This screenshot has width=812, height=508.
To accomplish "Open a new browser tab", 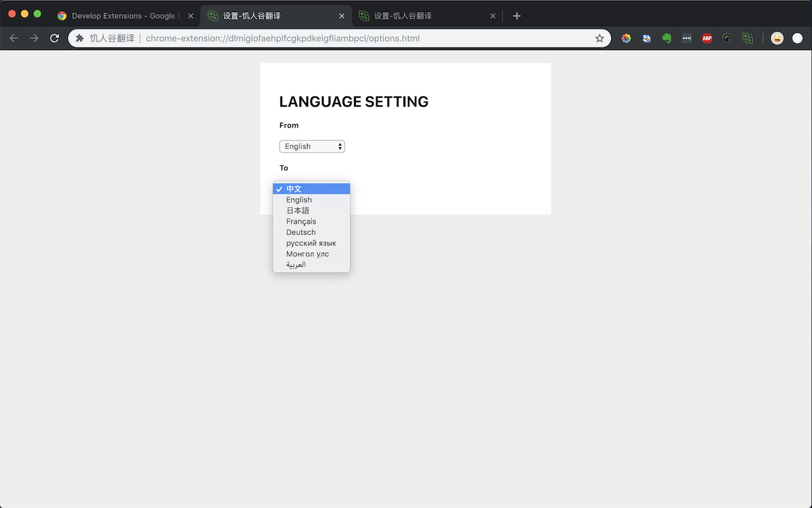I will (x=516, y=16).
